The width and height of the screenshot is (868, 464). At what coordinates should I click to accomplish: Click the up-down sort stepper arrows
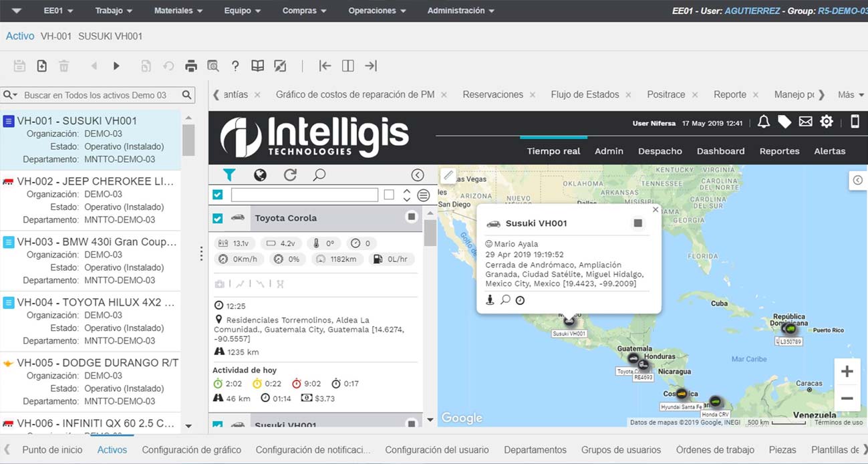coord(406,195)
